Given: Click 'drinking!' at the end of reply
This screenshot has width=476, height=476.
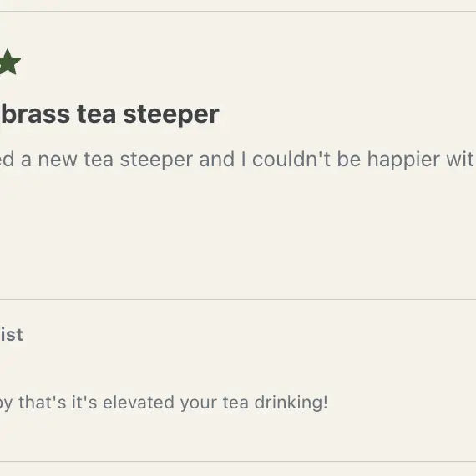Looking at the screenshot, I should (x=291, y=403).
